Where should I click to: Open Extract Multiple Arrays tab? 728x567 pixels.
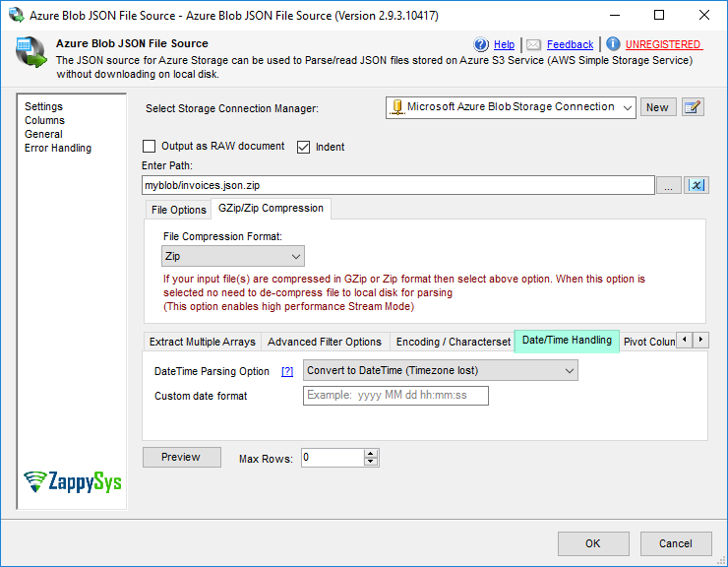click(x=203, y=342)
